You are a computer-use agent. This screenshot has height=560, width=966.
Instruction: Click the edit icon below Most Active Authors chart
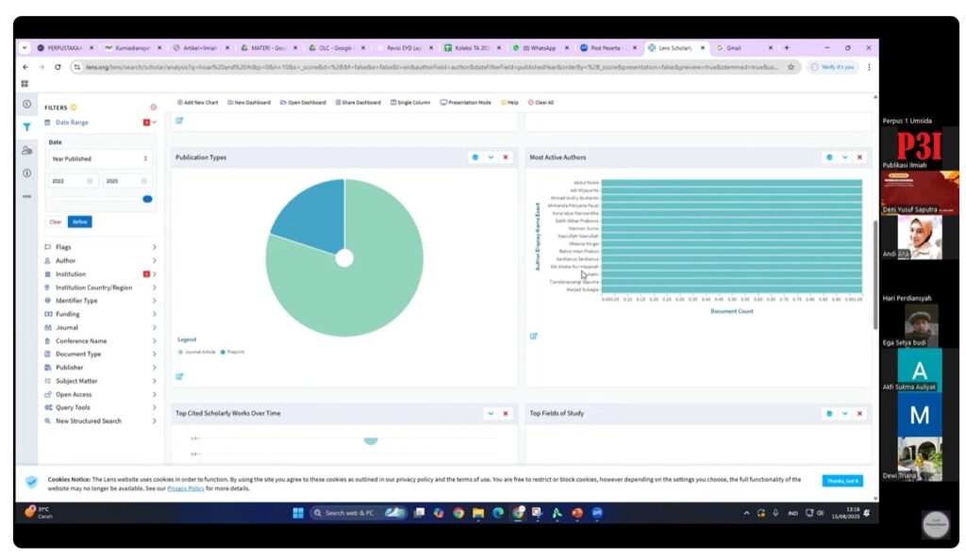tap(534, 336)
